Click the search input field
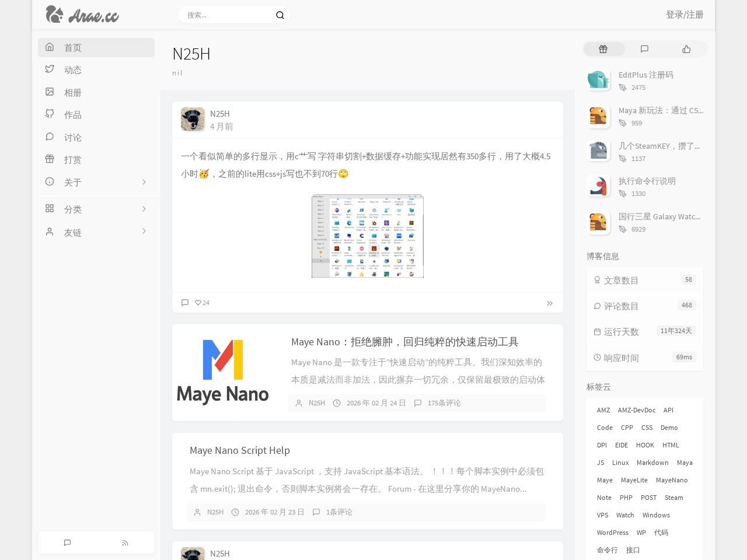Image resolution: width=747 pixels, height=560 pixels. point(229,15)
